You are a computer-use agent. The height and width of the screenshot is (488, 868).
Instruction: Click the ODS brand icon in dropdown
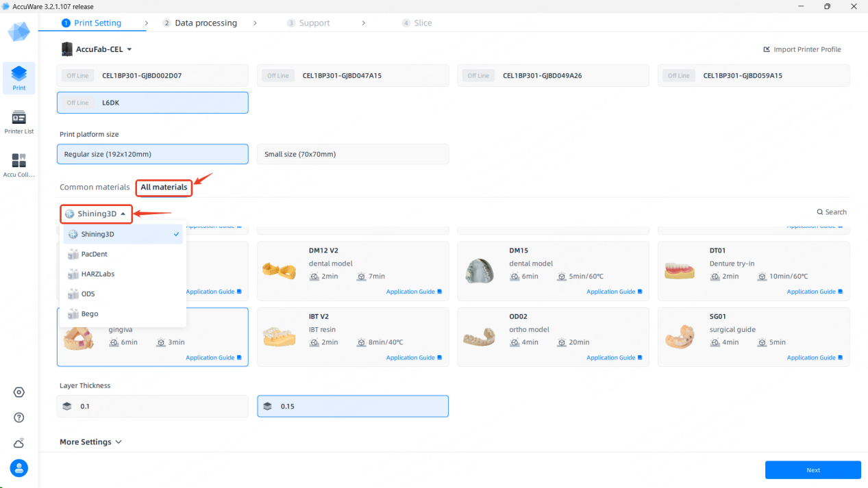coord(73,294)
